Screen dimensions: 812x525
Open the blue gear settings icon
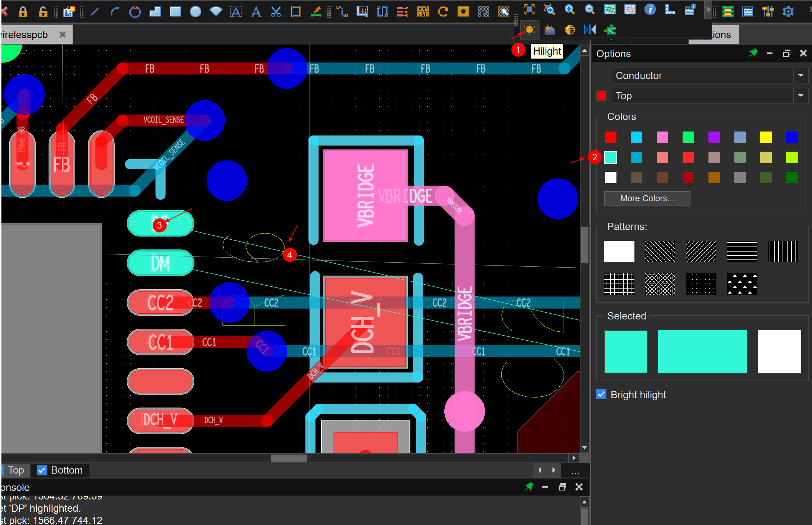[x=788, y=12]
